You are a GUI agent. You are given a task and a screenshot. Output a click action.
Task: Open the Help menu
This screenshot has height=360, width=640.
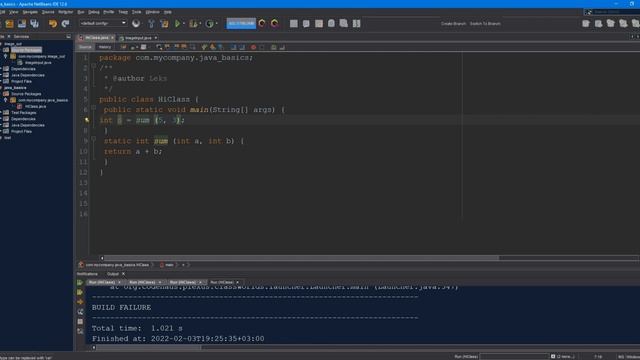[x=168, y=12]
